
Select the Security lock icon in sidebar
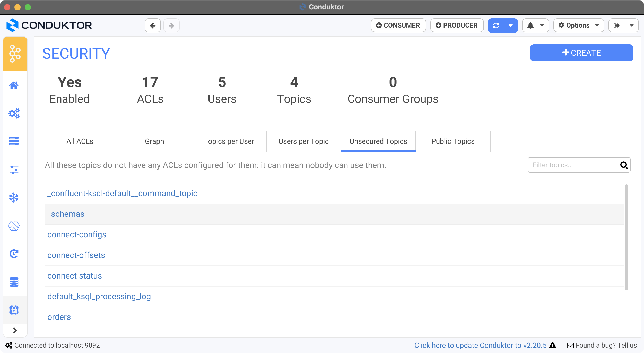click(x=14, y=310)
